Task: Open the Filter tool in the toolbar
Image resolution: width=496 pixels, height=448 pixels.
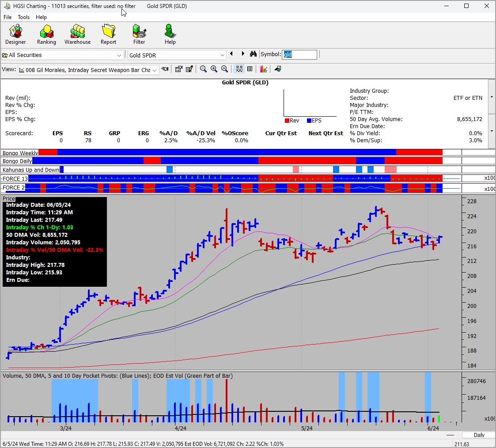Action: point(139,34)
